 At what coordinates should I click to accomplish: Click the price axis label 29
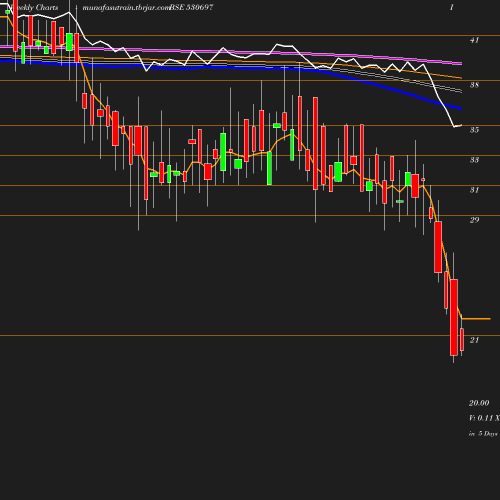[474, 220]
